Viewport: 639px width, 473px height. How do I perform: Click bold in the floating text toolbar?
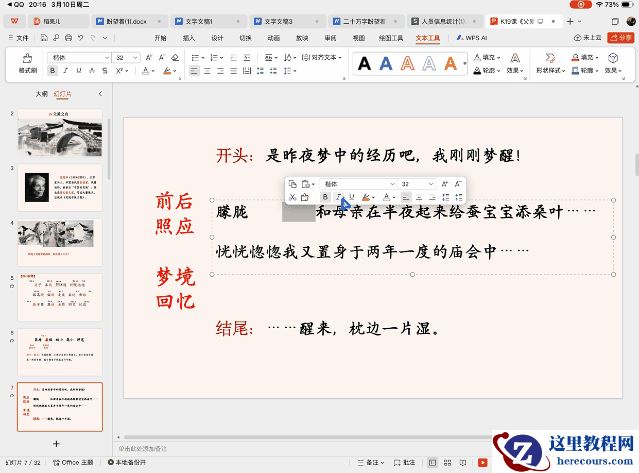point(326,197)
